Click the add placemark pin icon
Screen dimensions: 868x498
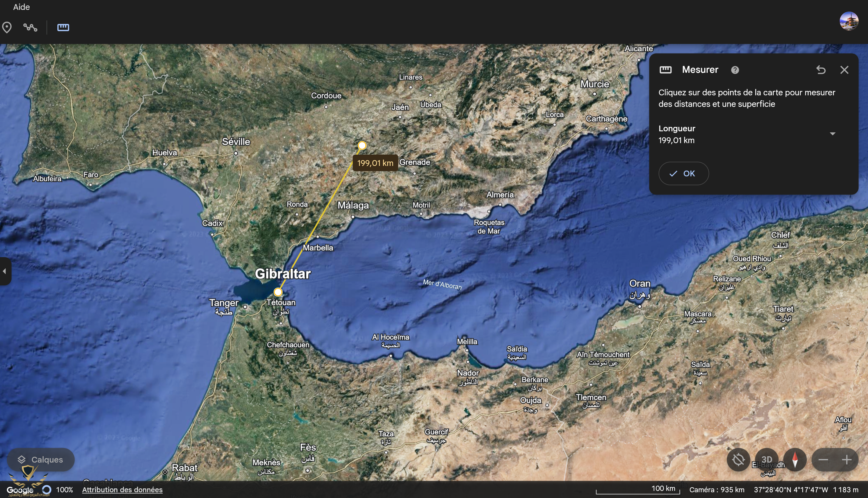click(x=7, y=27)
